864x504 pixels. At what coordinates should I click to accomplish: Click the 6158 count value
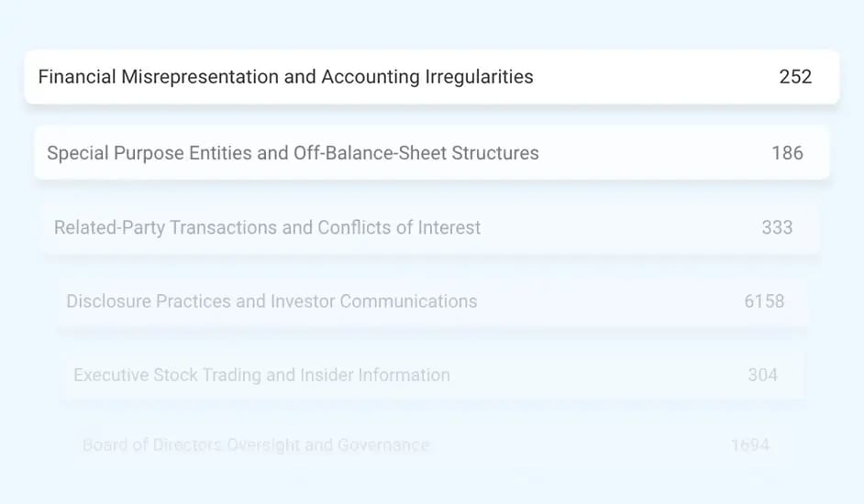click(x=764, y=301)
